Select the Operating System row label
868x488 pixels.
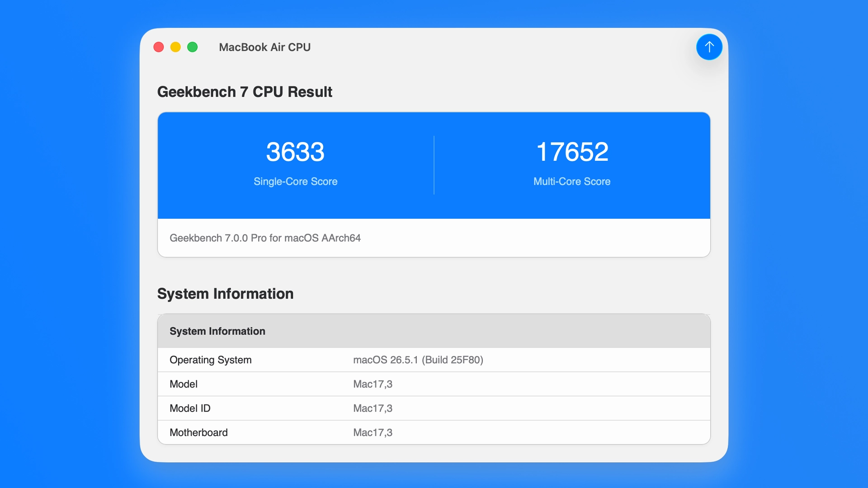(x=210, y=360)
